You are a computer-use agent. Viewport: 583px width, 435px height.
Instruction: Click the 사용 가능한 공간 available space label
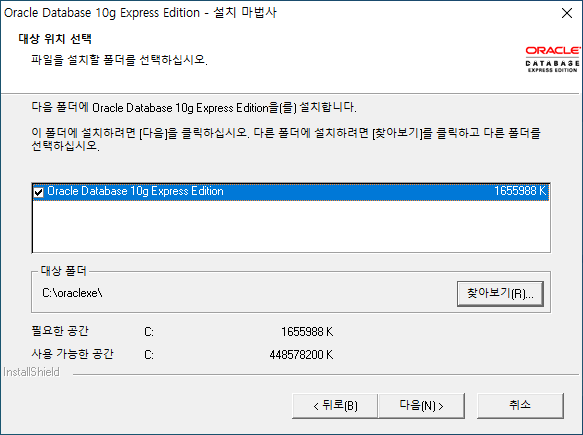[73, 354]
